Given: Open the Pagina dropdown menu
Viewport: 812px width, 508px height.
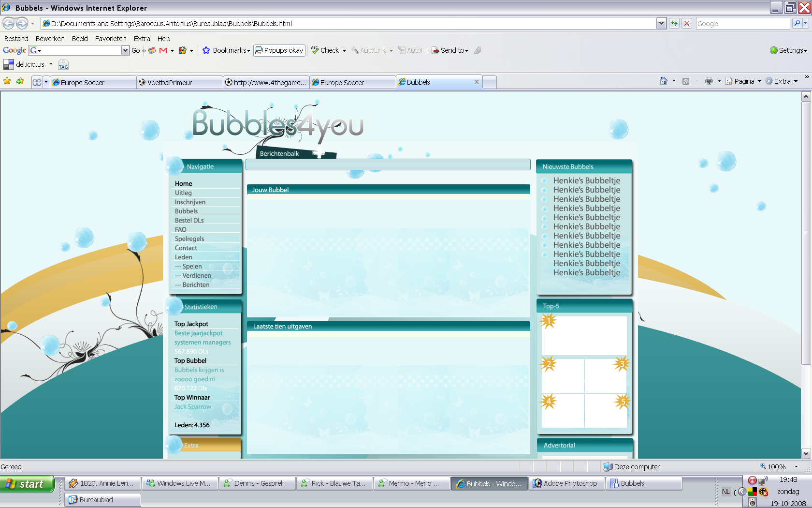Looking at the screenshot, I should [x=744, y=81].
